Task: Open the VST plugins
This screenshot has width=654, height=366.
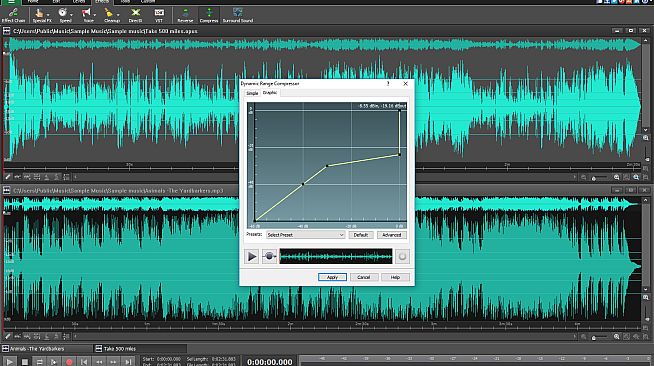Action: click(159, 15)
